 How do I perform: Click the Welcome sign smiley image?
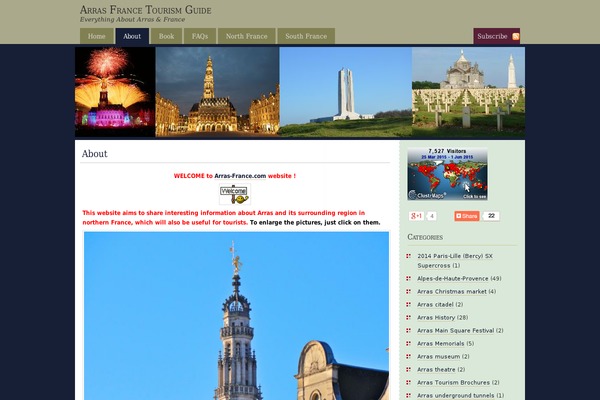235,194
